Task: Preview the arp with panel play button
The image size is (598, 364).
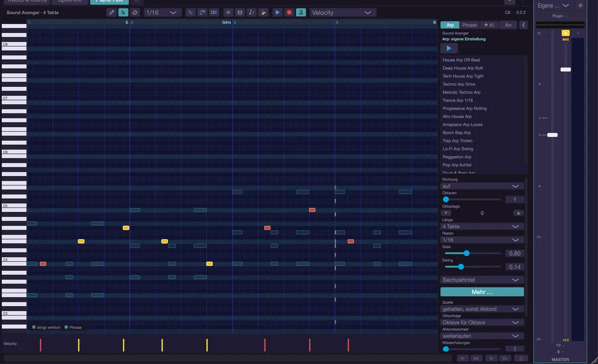Action: (448, 48)
